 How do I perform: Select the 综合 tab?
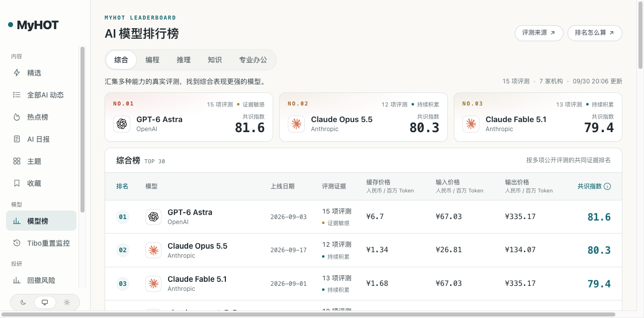(121, 60)
